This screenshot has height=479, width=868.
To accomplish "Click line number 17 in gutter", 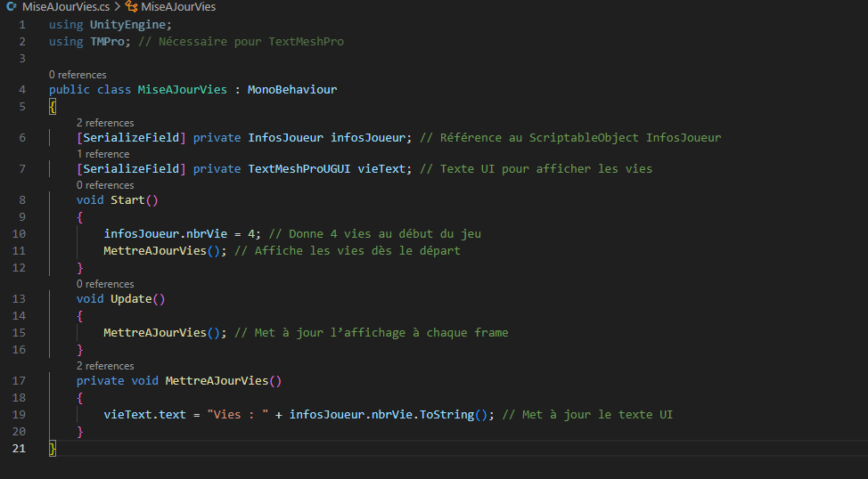I will (19, 380).
